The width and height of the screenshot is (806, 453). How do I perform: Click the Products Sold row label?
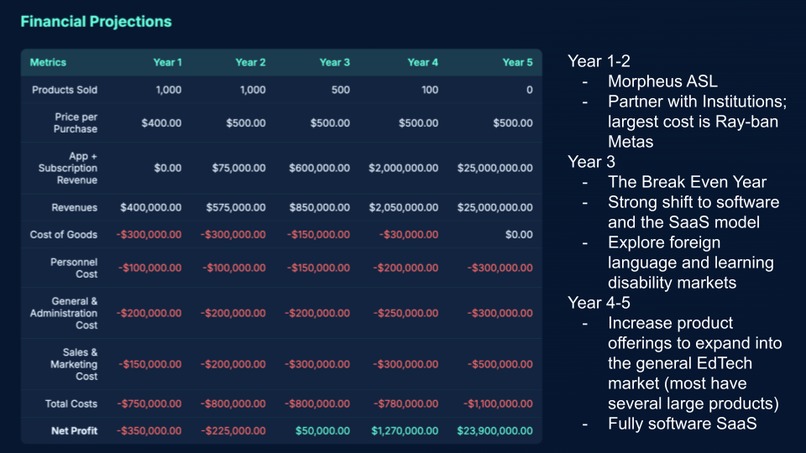[x=64, y=89]
